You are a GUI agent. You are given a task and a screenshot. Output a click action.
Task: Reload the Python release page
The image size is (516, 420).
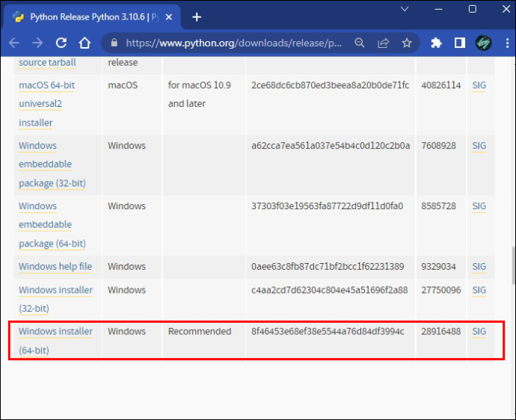pos(61,43)
